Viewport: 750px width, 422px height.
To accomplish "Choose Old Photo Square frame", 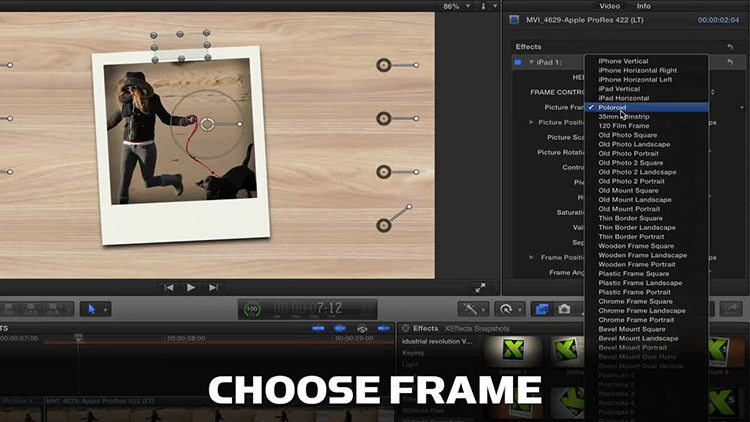I will pyautogui.click(x=627, y=135).
